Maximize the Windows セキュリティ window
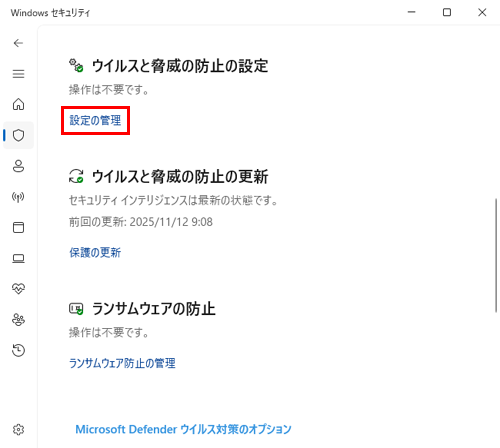Image resolution: width=500 pixels, height=448 pixels. click(x=447, y=12)
